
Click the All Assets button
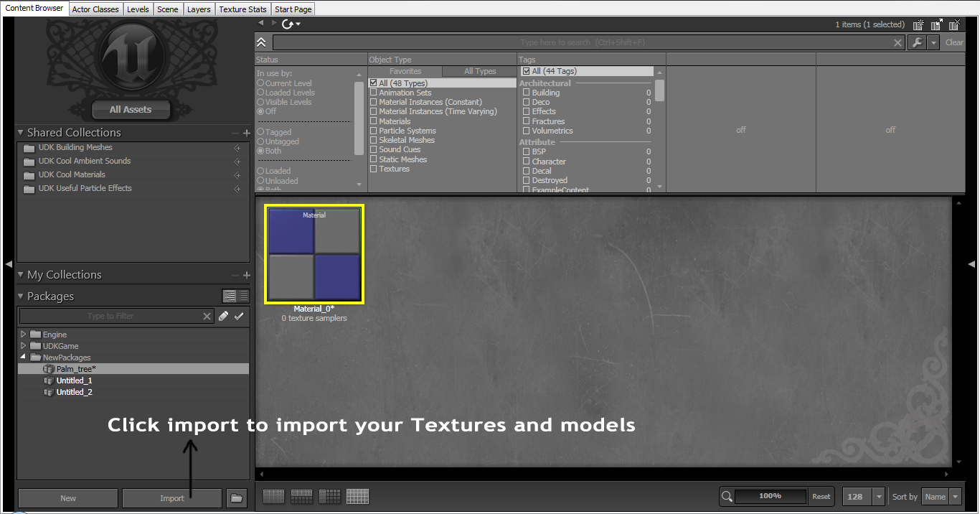coord(131,110)
